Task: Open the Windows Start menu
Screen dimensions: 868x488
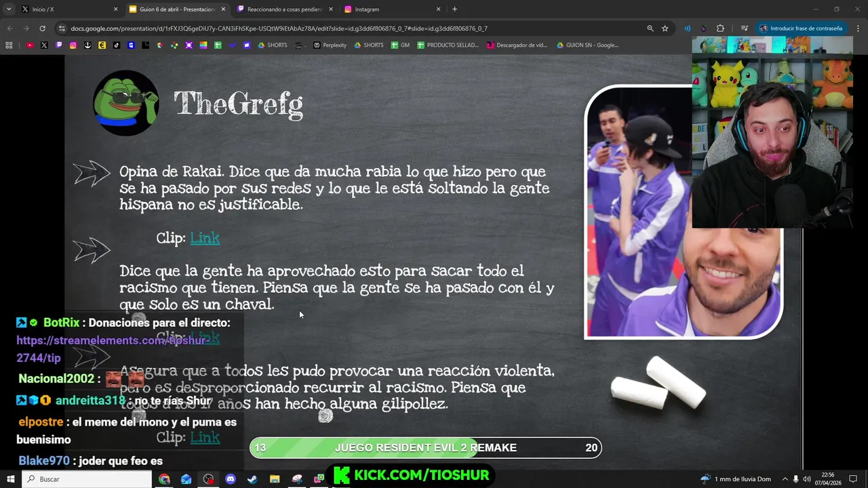Action: (10, 479)
